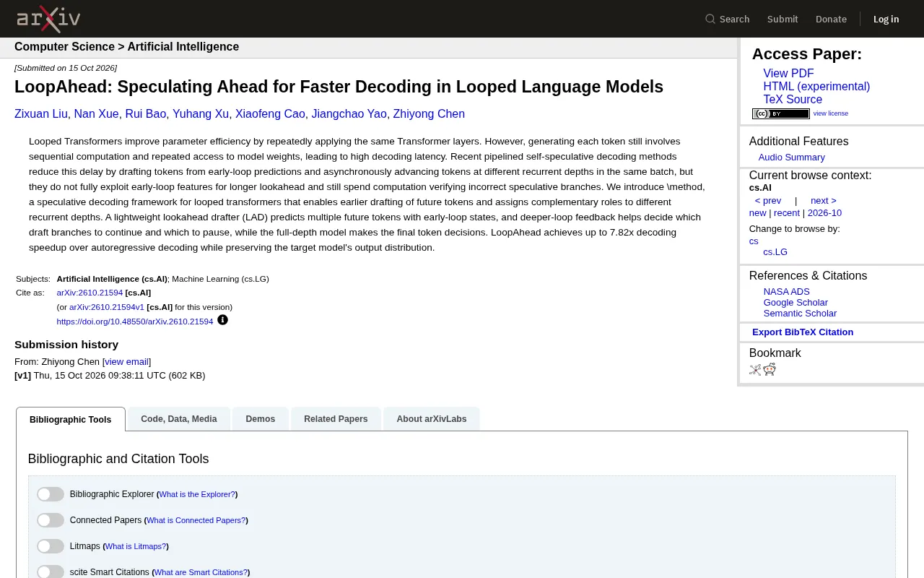Open the Demos tab
924x578 pixels.
[x=261, y=419]
